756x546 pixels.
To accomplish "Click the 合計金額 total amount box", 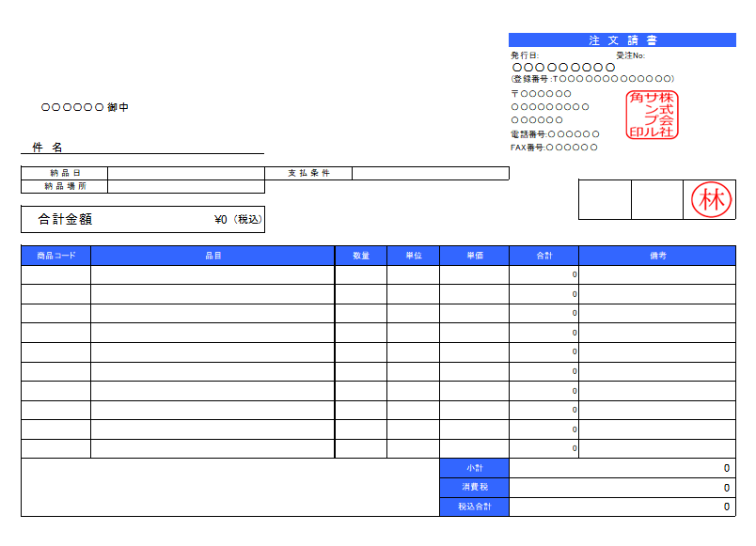I will coord(142,220).
